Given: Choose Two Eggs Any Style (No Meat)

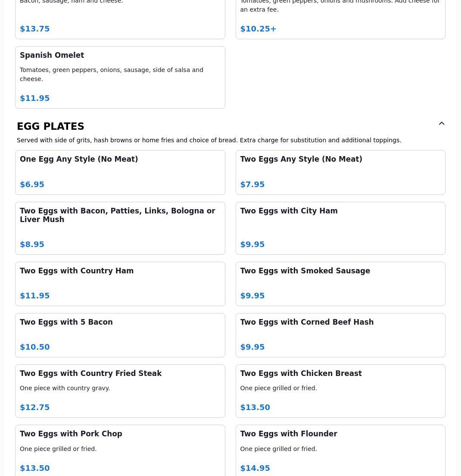Looking at the screenshot, I should 340,172.
